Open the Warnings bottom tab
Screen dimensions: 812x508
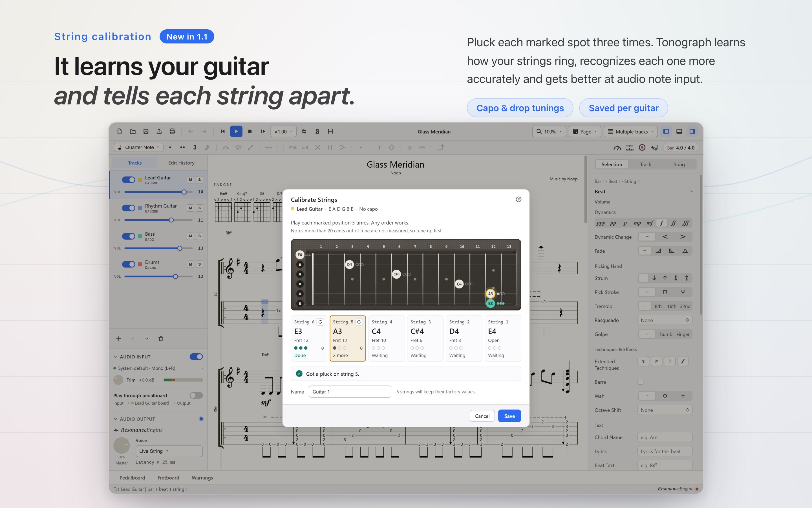click(x=202, y=478)
